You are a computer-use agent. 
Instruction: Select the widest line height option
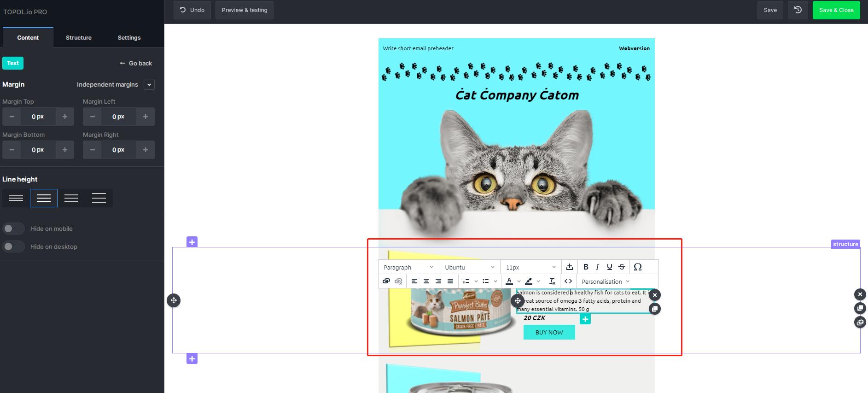pos(99,198)
